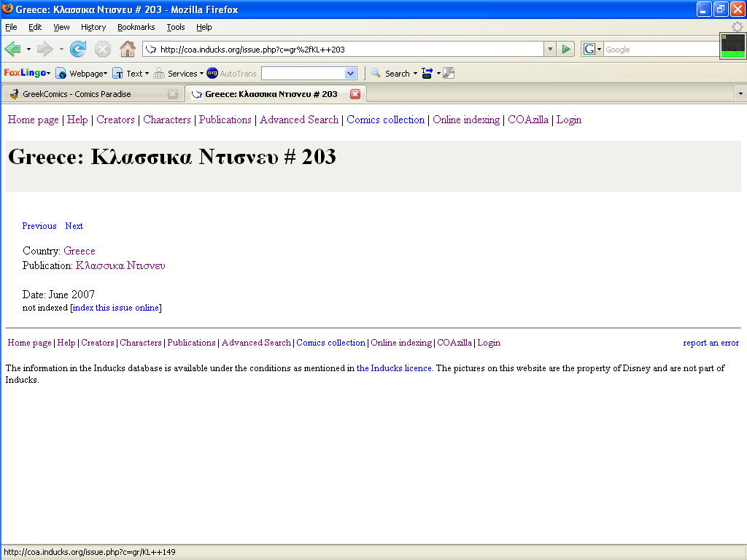Click the AutoTrans org icon
747x560 pixels.
click(212, 73)
